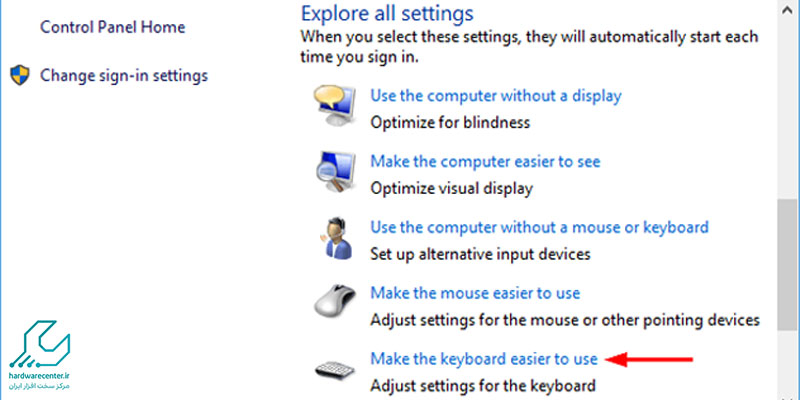The image size is (800, 400).
Task: Click the scrollbar track below the thumb
Action: 788,365
